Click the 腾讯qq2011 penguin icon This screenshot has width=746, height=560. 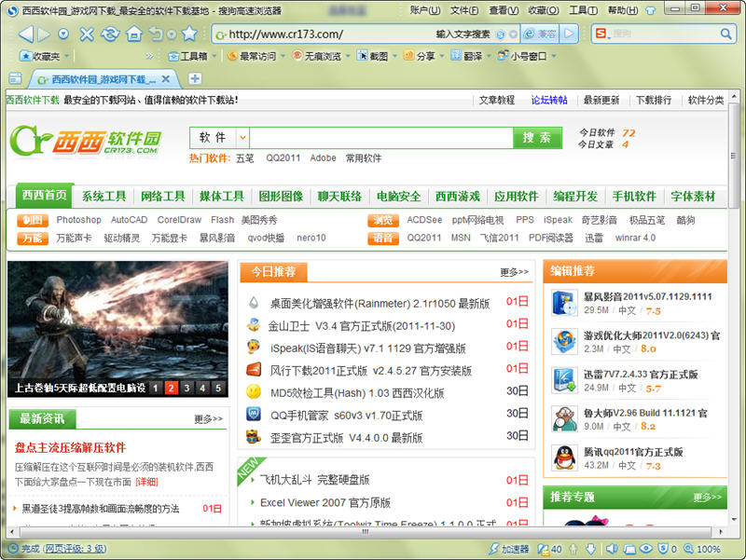pyautogui.click(x=565, y=458)
